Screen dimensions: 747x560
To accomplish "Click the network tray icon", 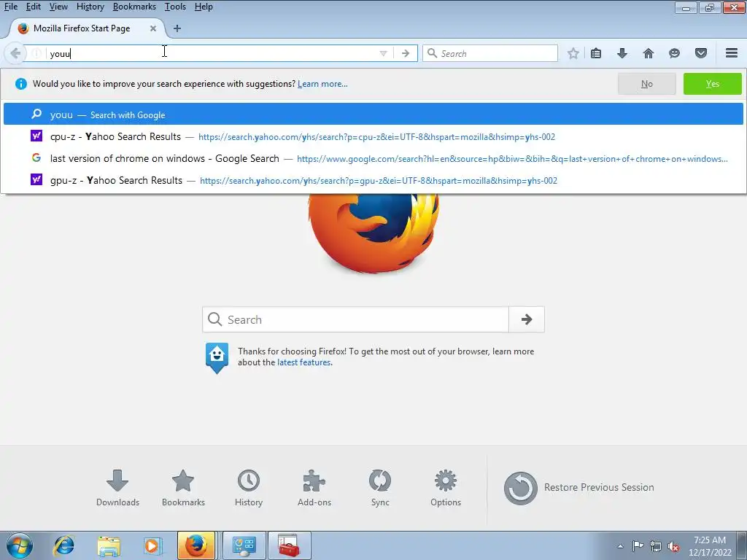I will [x=656, y=546].
